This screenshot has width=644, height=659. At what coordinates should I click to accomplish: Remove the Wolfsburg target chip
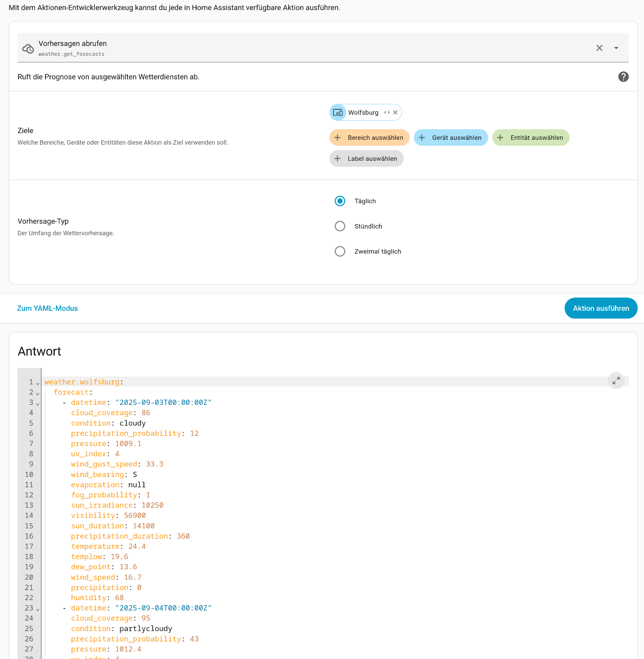(x=395, y=113)
